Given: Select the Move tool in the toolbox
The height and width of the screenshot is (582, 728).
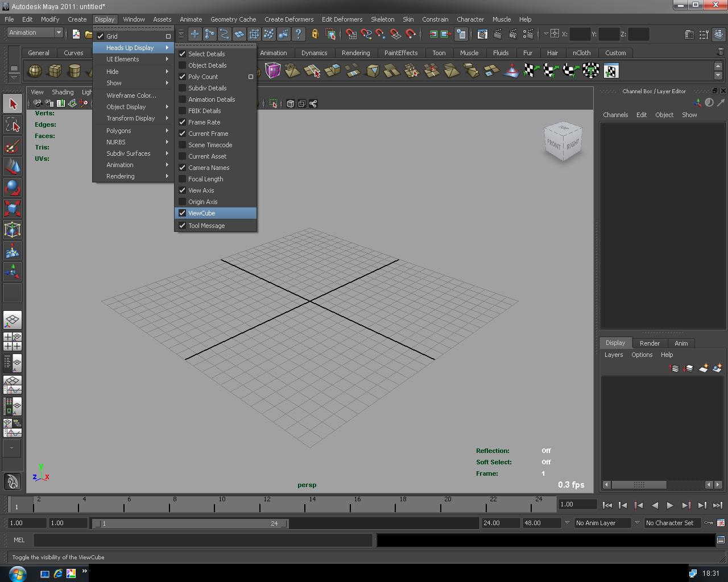Looking at the screenshot, I should [x=12, y=167].
